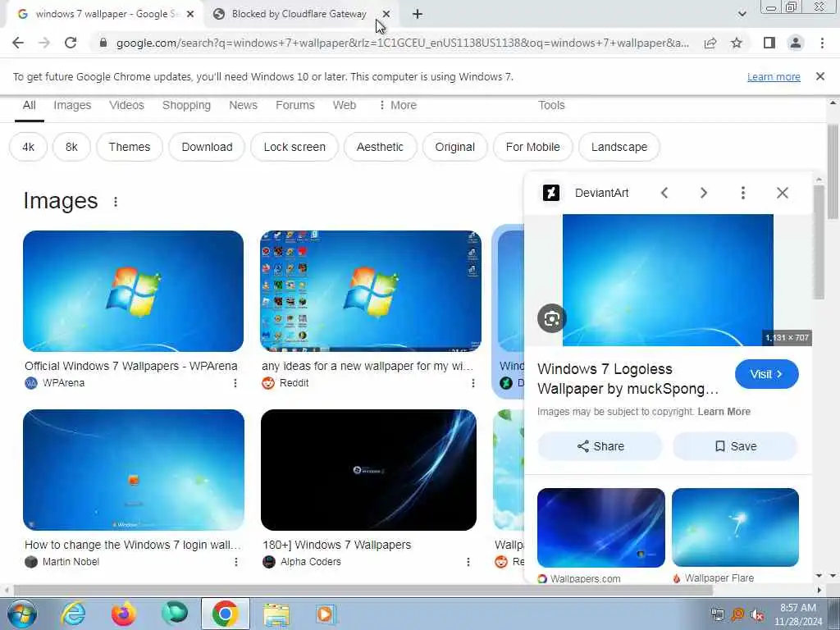Open a new tab with plus icon
This screenshot has height=630, width=840.
tap(418, 15)
